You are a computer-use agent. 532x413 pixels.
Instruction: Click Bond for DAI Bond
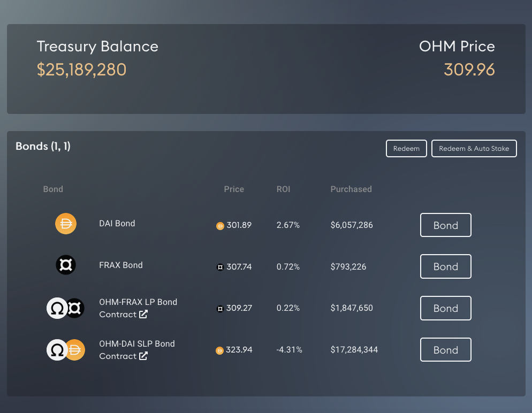coord(445,225)
